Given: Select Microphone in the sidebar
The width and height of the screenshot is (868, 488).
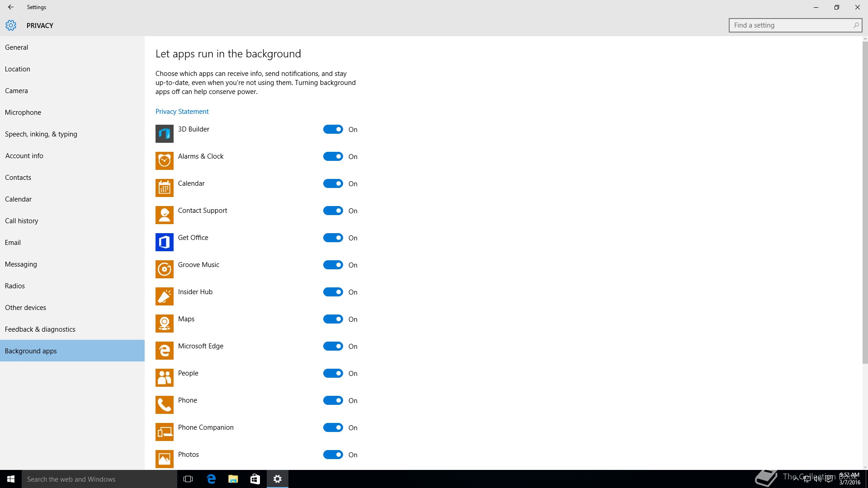Looking at the screenshot, I should [72, 112].
